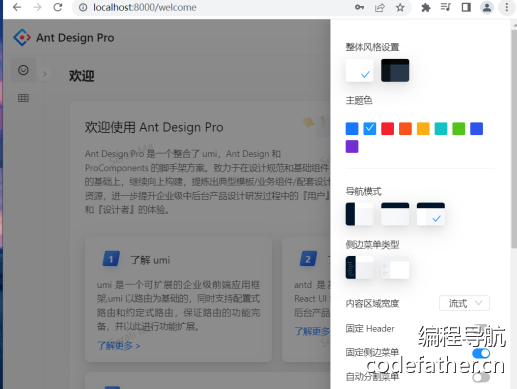
Task: Pick the checked daybreak blue theme color
Action: (x=370, y=129)
